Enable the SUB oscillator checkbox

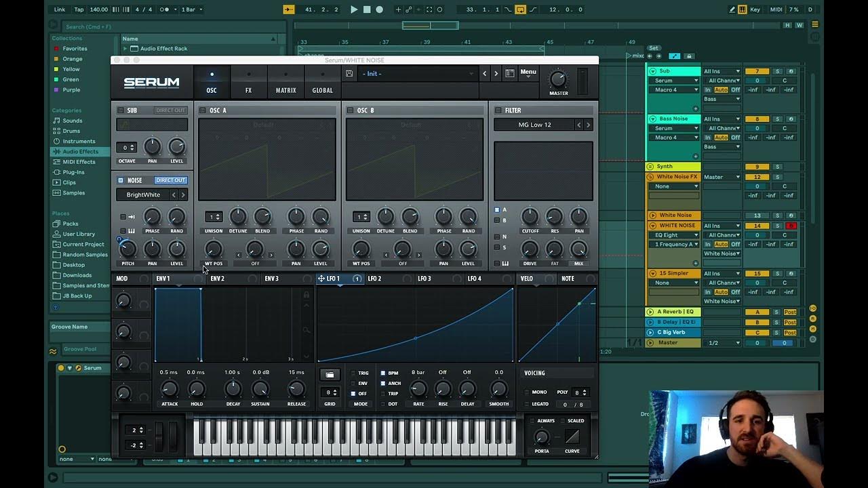pos(121,110)
